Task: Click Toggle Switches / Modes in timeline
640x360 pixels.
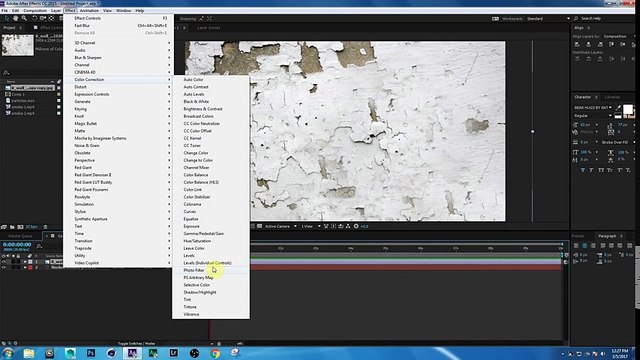Action: point(136,344)
